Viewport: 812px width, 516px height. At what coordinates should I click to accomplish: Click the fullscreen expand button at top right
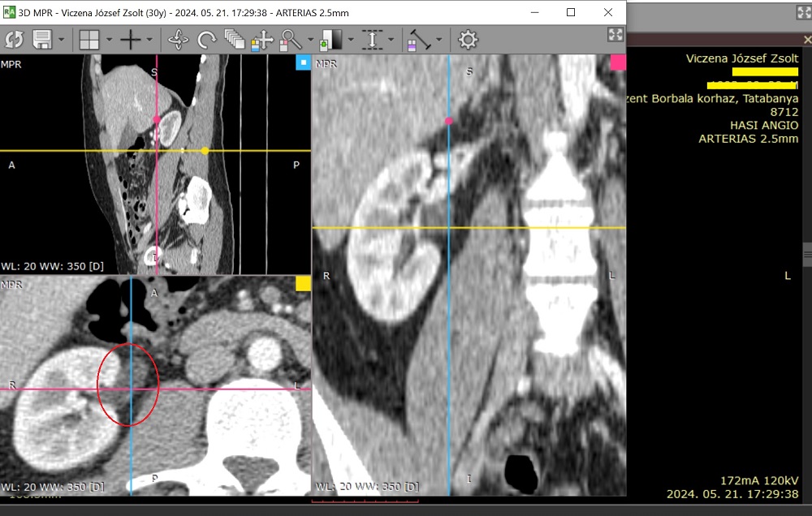[615, 35]
